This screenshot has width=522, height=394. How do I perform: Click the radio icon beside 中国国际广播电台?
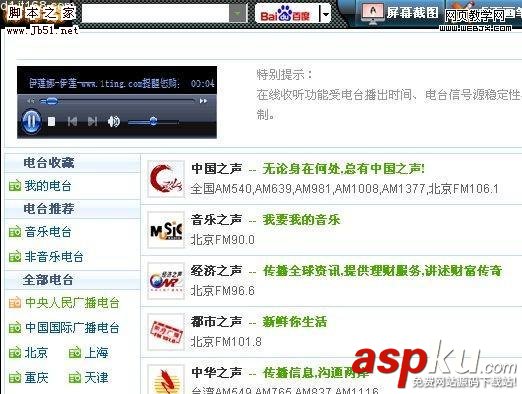click(15, 328)
